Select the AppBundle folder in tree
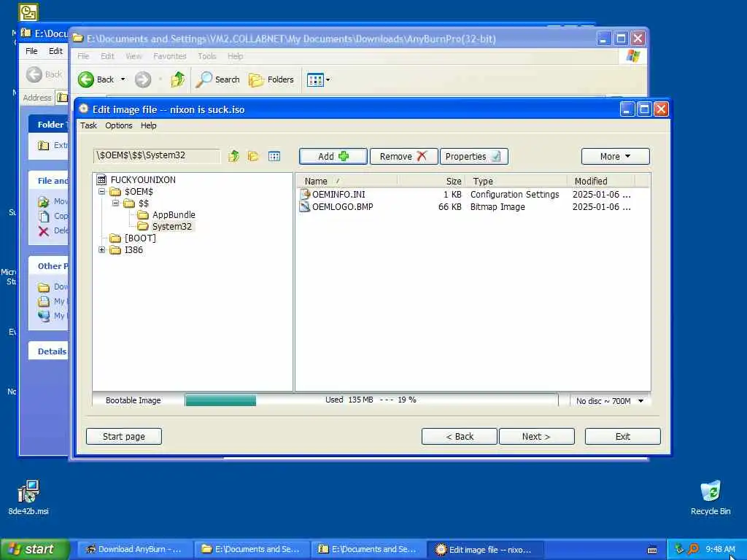 [x=174, y=215]
